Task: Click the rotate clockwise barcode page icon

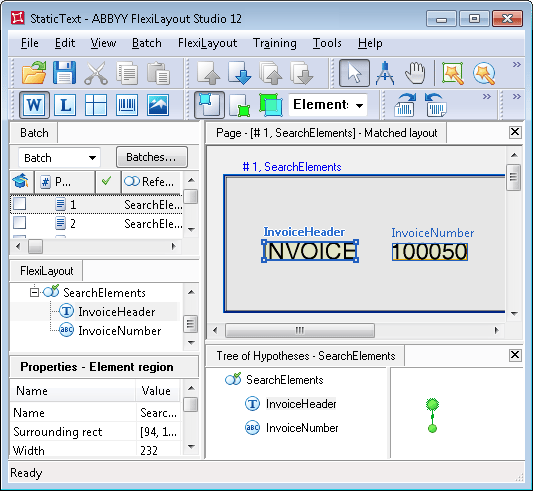Action: click(405, 105)
